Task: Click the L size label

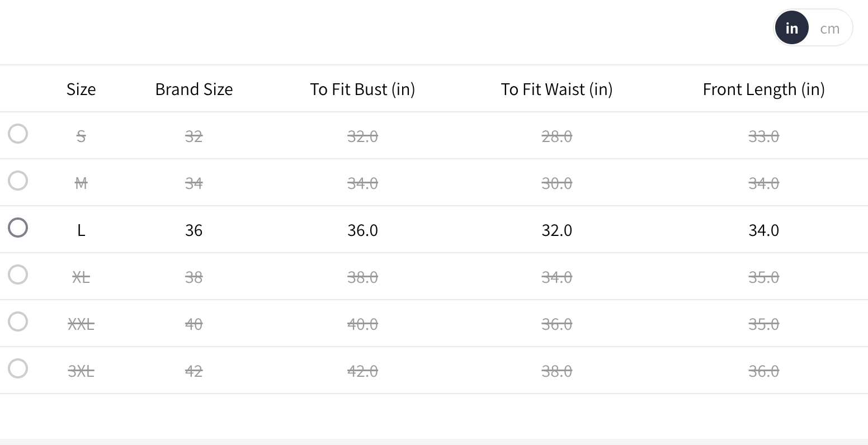Action: coord(81,230)
